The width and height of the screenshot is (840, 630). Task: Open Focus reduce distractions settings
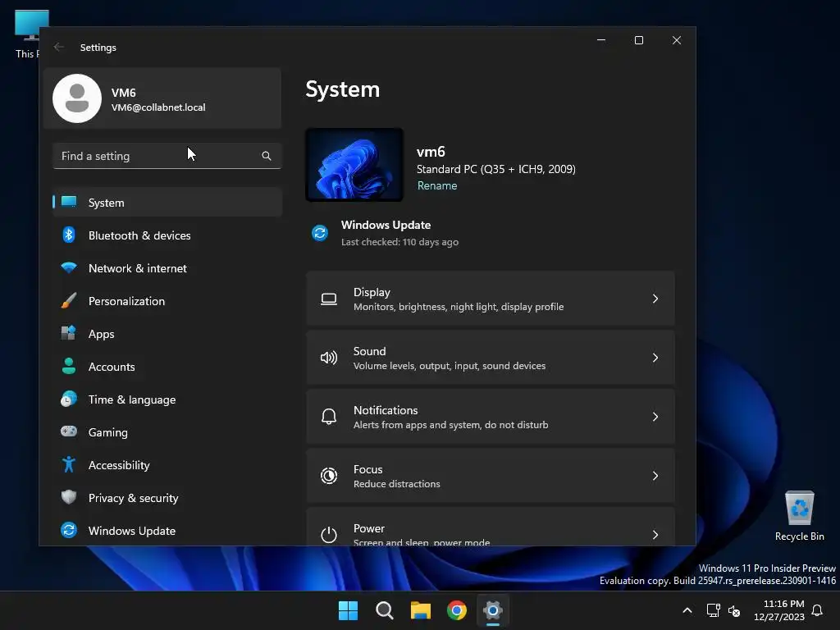coord(491,476)
